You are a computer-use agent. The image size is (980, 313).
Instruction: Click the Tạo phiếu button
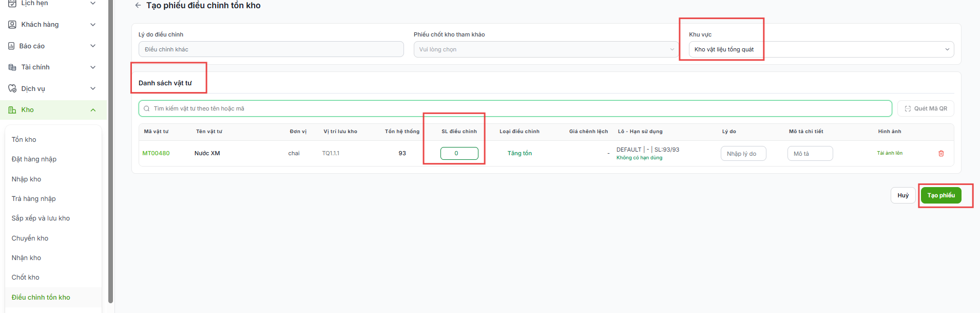941,195
